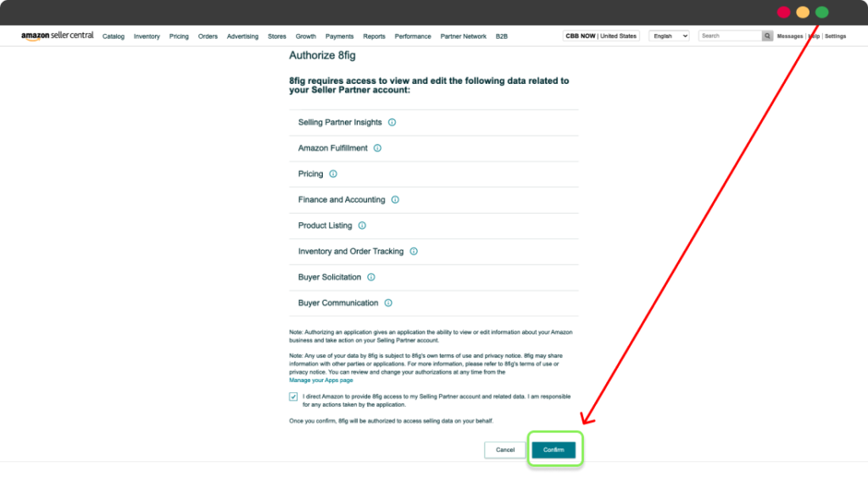Open the CBB NOW United States account switcher
This screenshot has height=500, width=868.
click(601, 36)
